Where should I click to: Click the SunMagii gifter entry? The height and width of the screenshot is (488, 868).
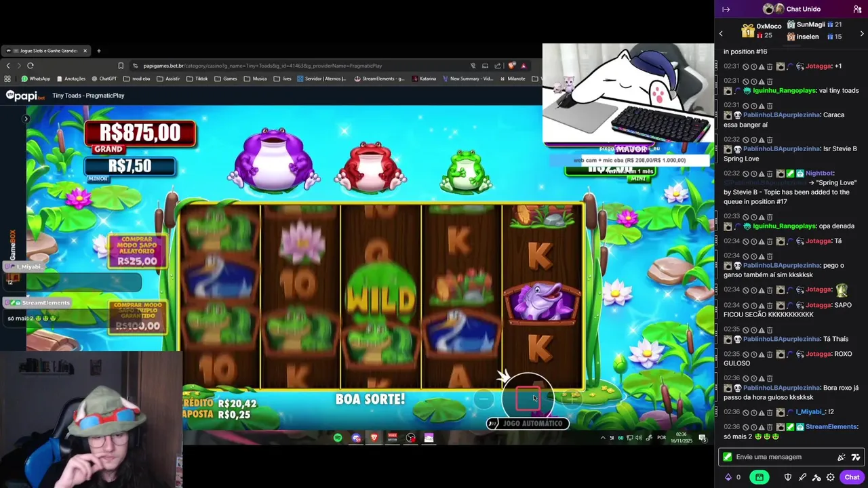[814, 24]
